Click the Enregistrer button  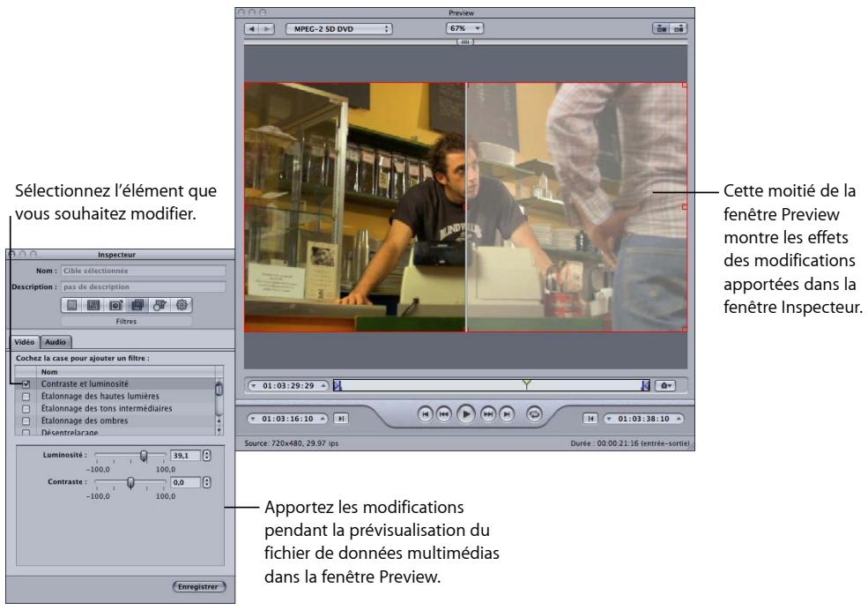199,586
